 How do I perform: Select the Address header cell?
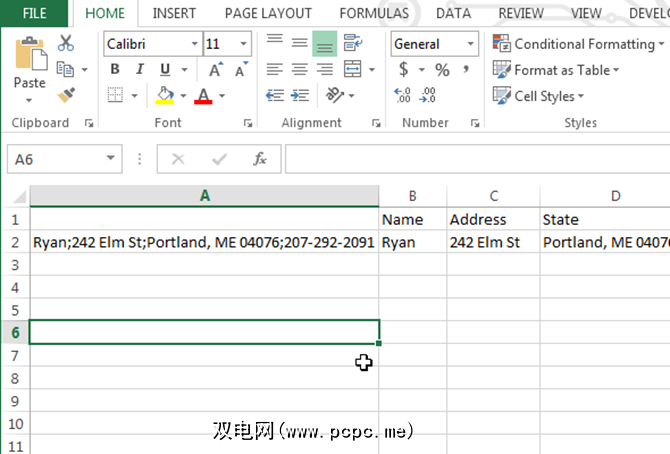pos(493,219)
